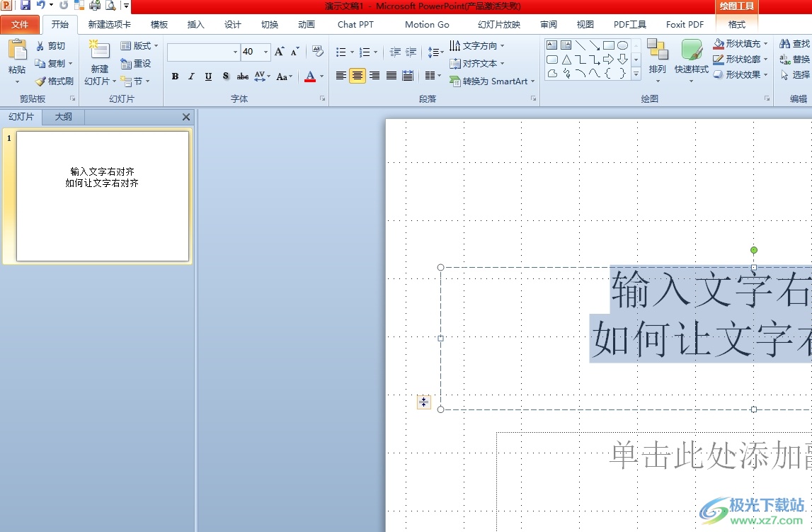Open the 插入 ribbon tab

click(x=195, y=24)
